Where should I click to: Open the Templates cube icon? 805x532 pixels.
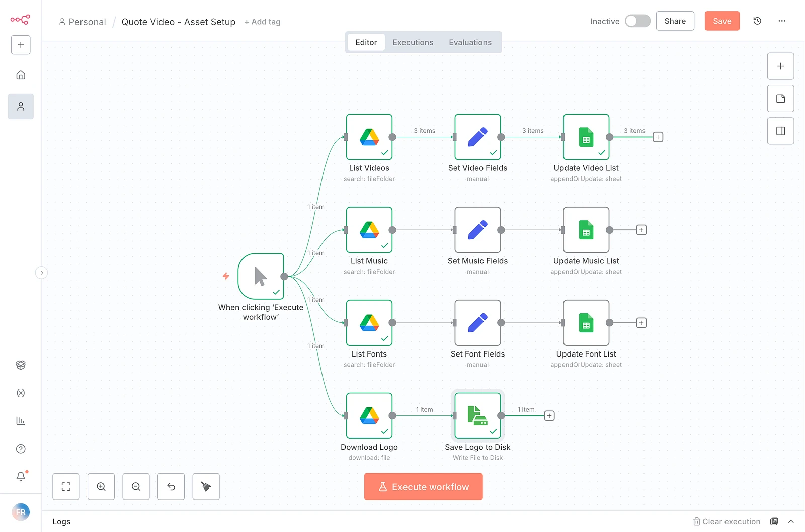[21, 365]
